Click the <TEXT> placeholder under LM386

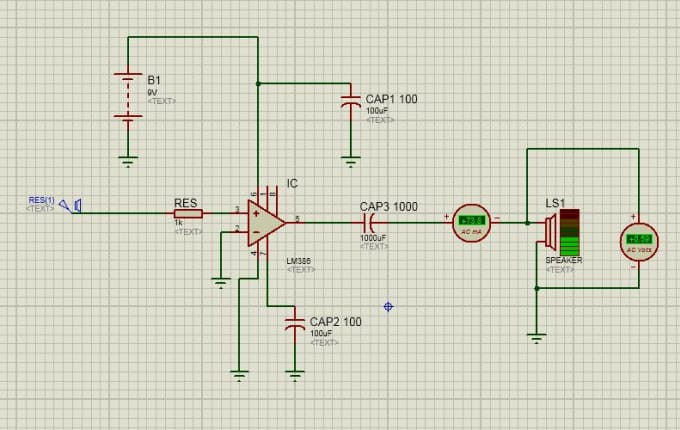301,269
